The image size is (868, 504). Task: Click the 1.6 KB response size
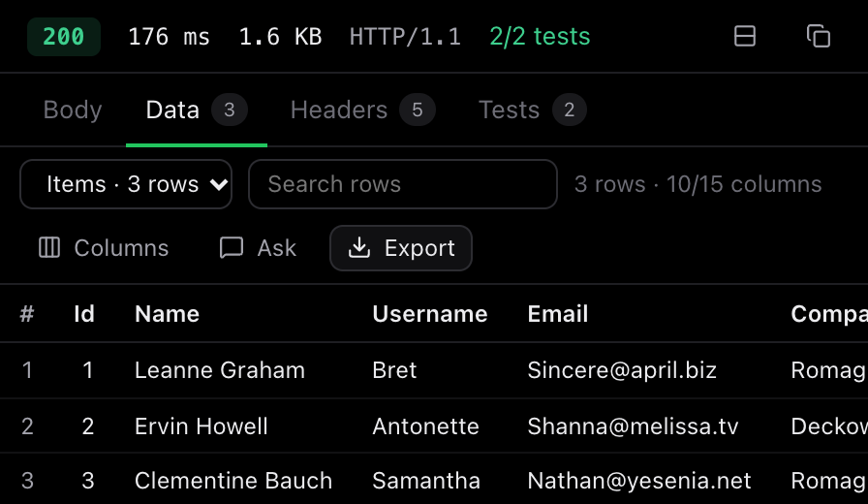point(280,37)
